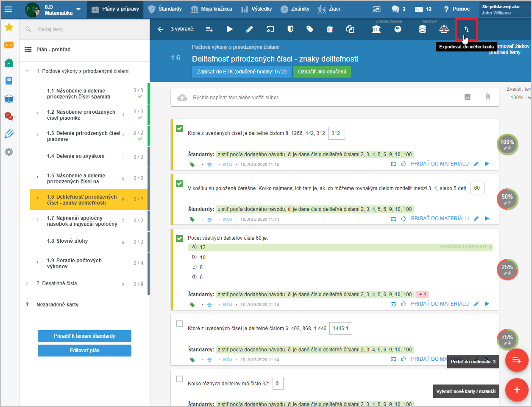
Task: Click the 100% success rate circle
Action: [x=507, y=144]
